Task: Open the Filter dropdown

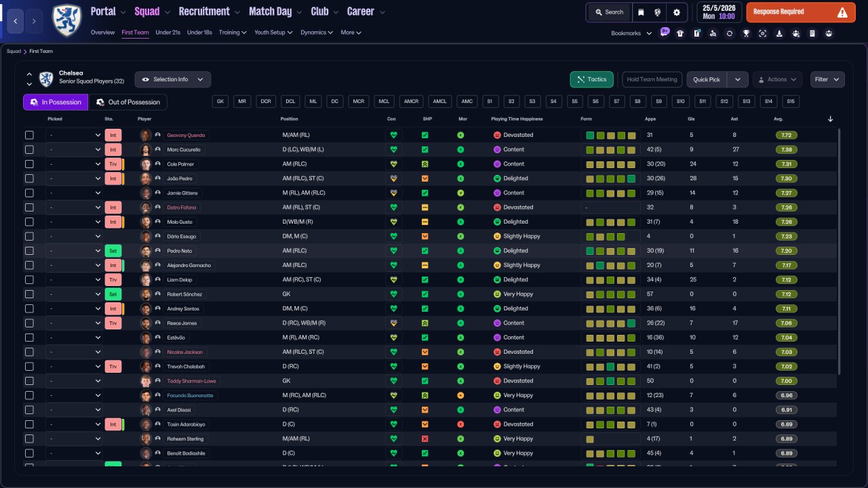Action: (x=827, y=79)
